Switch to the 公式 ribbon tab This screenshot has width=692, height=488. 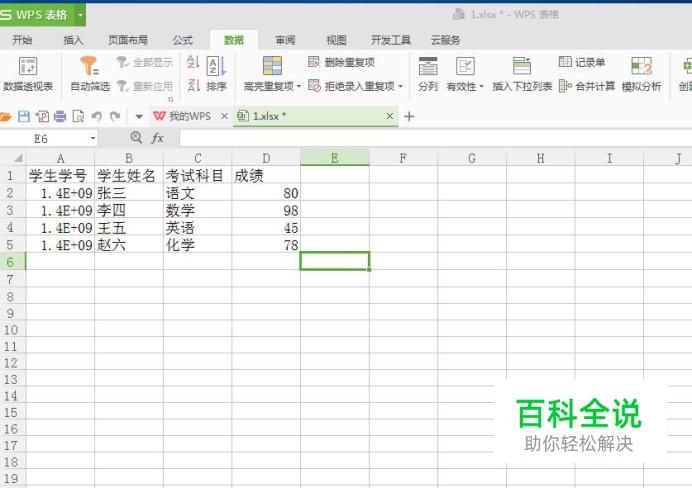[x=183, y=40]
